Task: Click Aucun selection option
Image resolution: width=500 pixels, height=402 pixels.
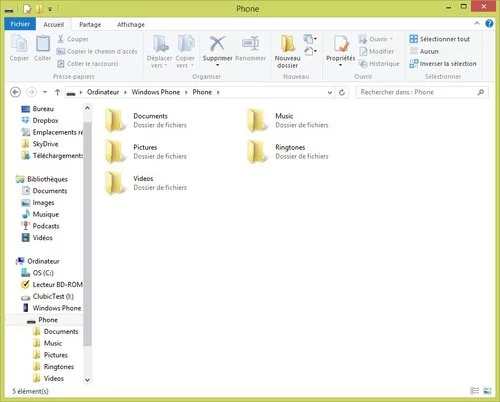Action: pos(424,51)
